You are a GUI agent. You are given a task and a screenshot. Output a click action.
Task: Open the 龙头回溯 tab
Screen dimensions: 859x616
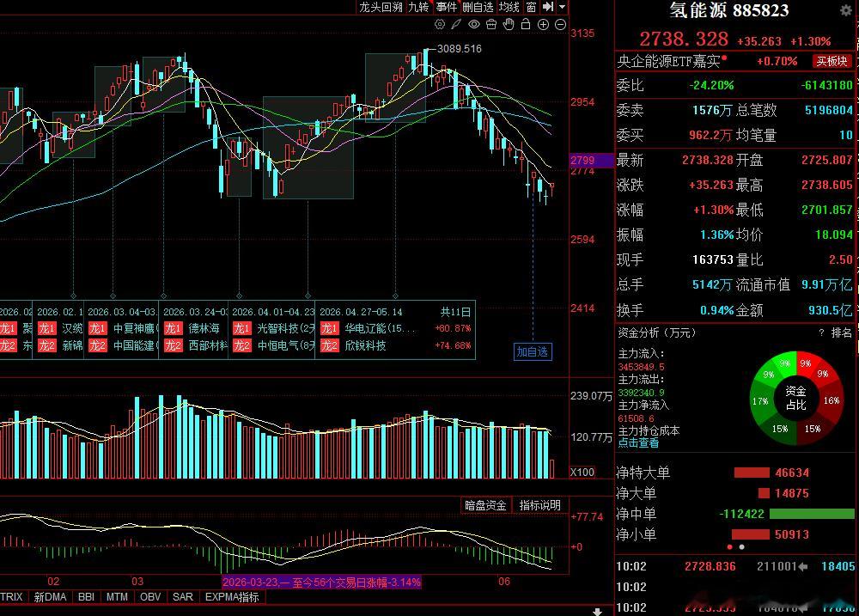[381, 7]
